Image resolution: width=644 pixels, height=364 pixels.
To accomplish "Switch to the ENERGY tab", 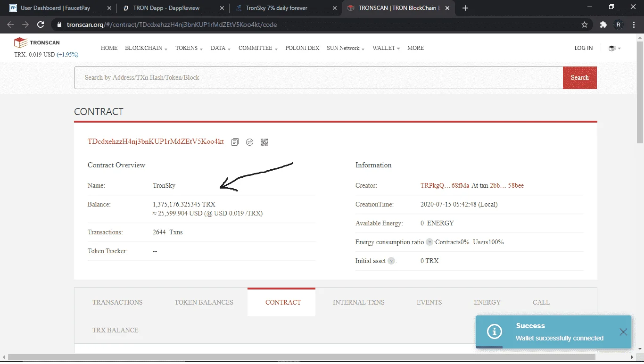I will coord(487,302).
